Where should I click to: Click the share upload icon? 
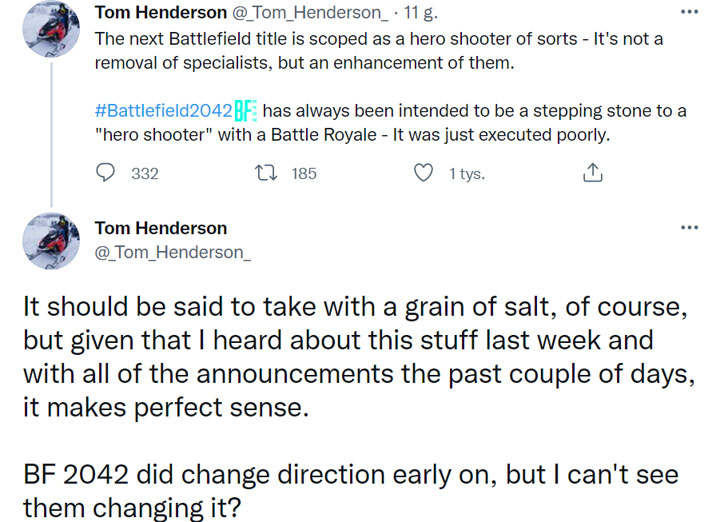tap(592, 173)
